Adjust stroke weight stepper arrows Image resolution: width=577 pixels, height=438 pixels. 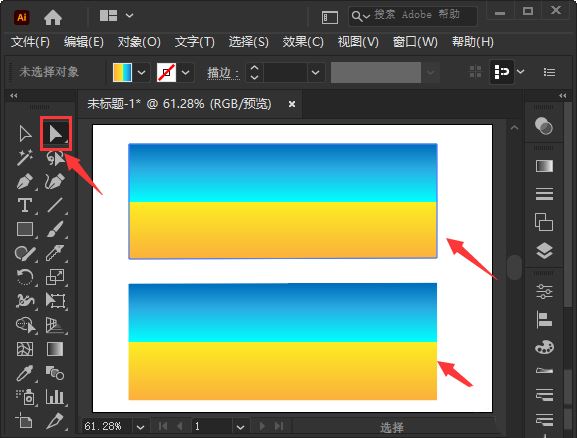[254, 72]
